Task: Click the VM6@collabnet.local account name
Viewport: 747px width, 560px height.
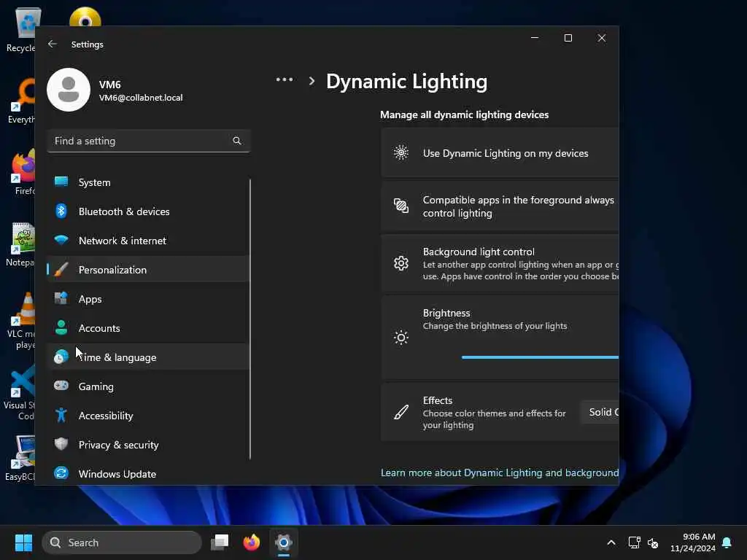Action: click(141, 98)
